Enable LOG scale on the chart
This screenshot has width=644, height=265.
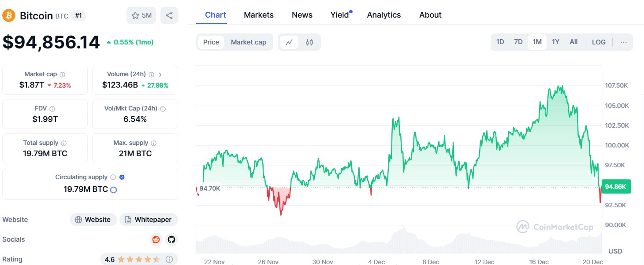coord(599,42)
